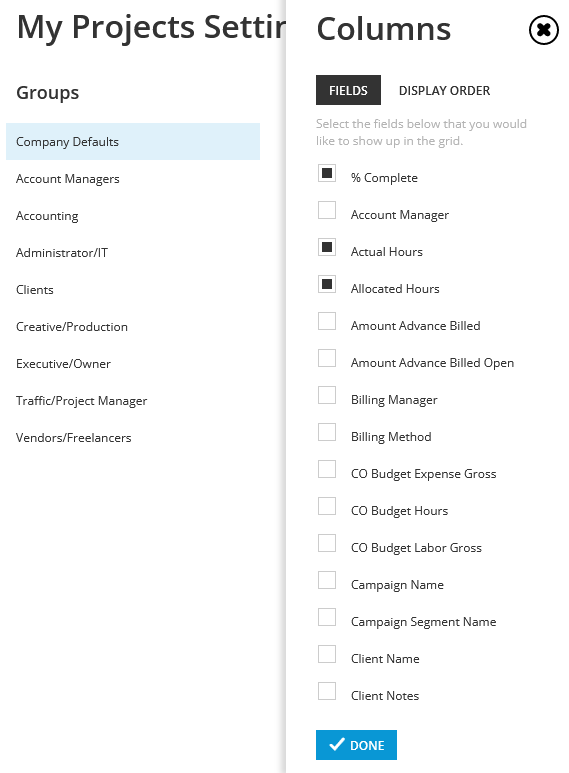Check the Campaign Name checkbox
Image resolution: width=569 pixels, height=773 pixels.
pyautogui.click(x=327, y=580)
